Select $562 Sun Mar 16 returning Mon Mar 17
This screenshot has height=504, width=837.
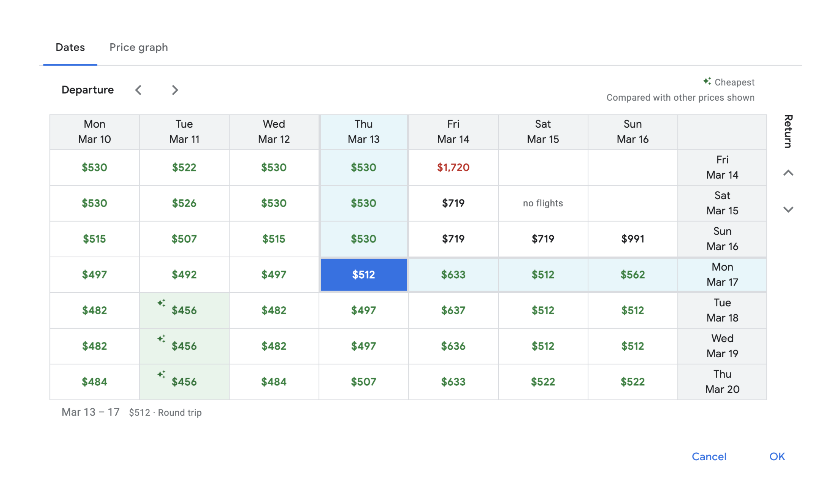(x=633, y=275)
